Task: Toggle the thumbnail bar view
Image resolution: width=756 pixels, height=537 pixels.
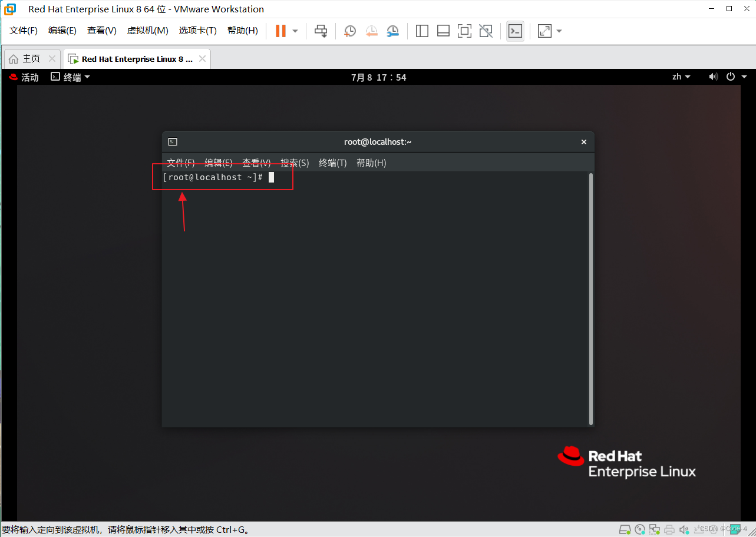Action: (443, 31)
